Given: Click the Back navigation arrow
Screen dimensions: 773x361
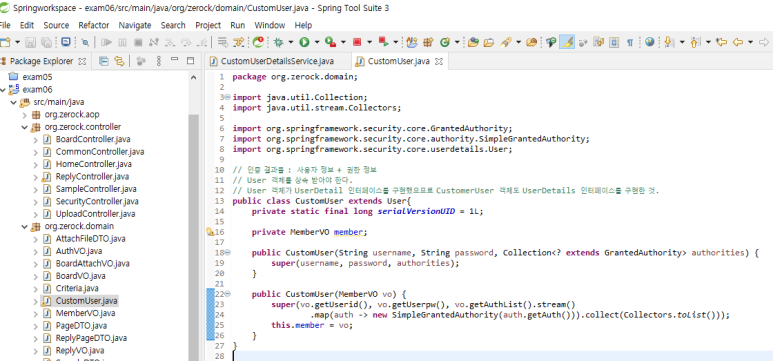Looking at the screenshot, I should [738, 42].
